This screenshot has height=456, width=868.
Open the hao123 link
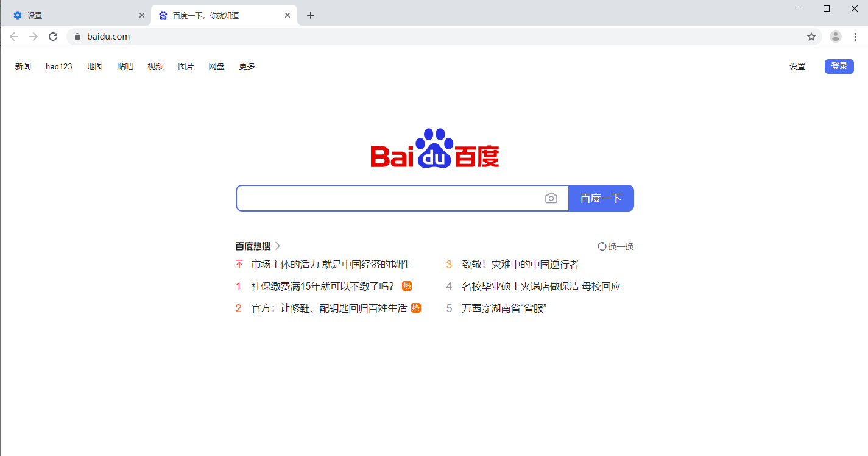tap(59, 66)
